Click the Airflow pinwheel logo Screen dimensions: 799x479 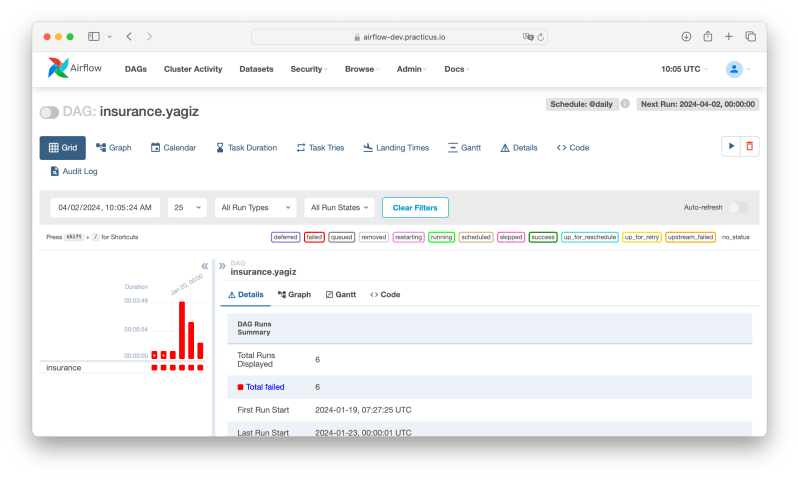tap(58, 67)
